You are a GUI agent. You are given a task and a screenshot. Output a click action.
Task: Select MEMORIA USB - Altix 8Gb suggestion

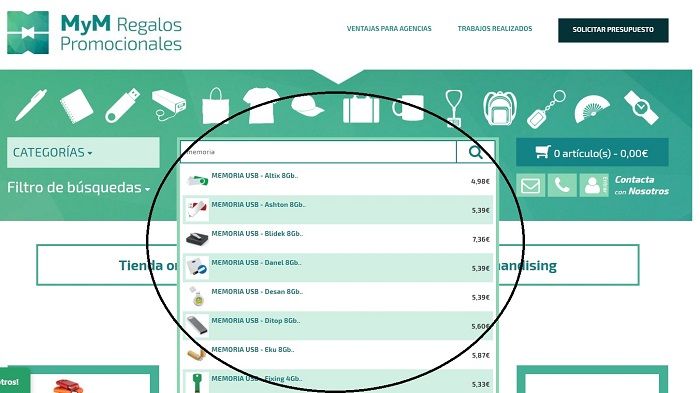point(338,180)
